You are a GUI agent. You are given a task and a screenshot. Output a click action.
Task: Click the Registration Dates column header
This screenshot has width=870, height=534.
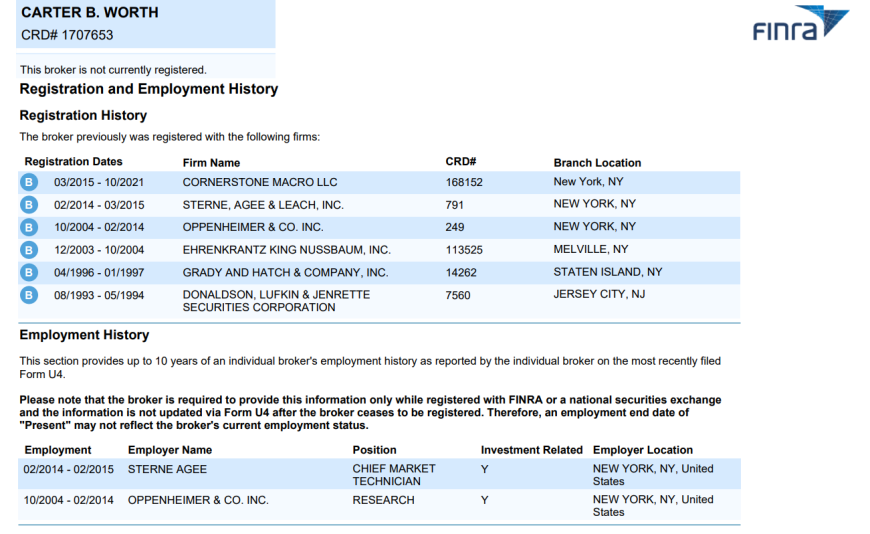coord(73,162)
